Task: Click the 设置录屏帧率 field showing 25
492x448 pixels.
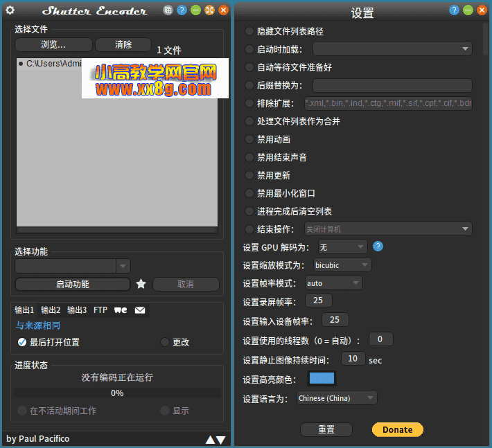Action: pyautogui.click(x=319, y=301)
